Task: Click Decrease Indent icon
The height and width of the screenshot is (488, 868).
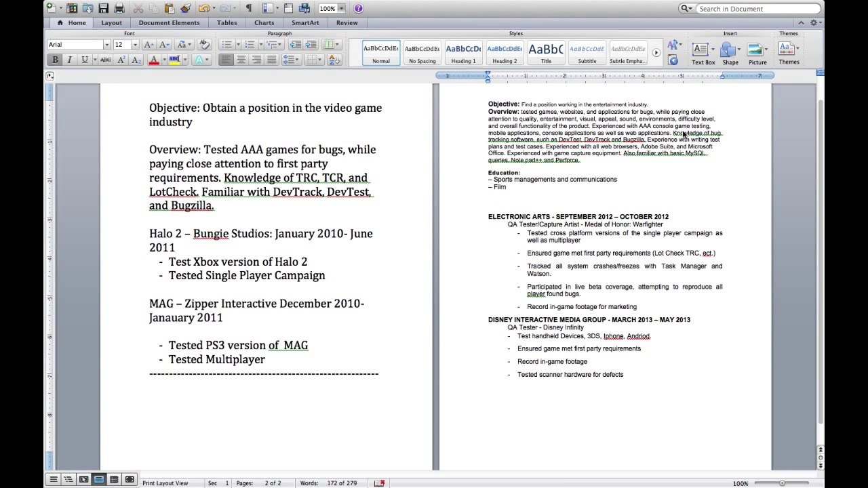Action: [x=295, y=44]
